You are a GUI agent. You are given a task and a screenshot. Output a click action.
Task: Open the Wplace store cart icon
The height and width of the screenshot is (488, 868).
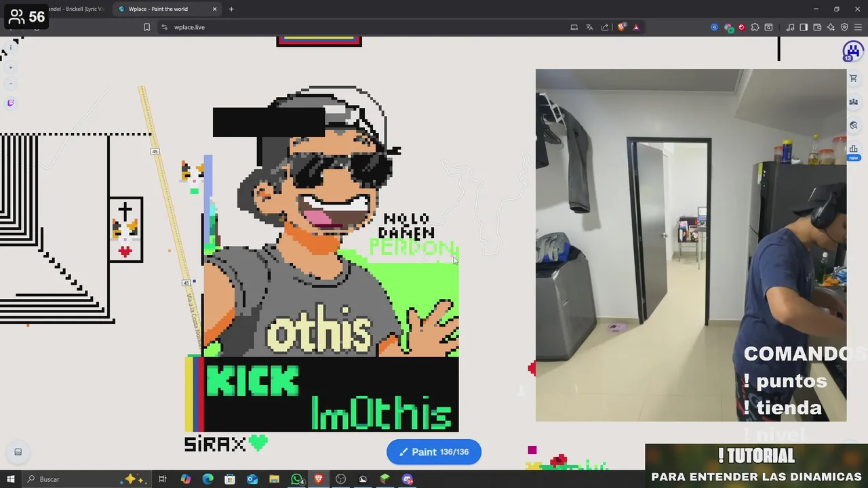pos(853,79)
